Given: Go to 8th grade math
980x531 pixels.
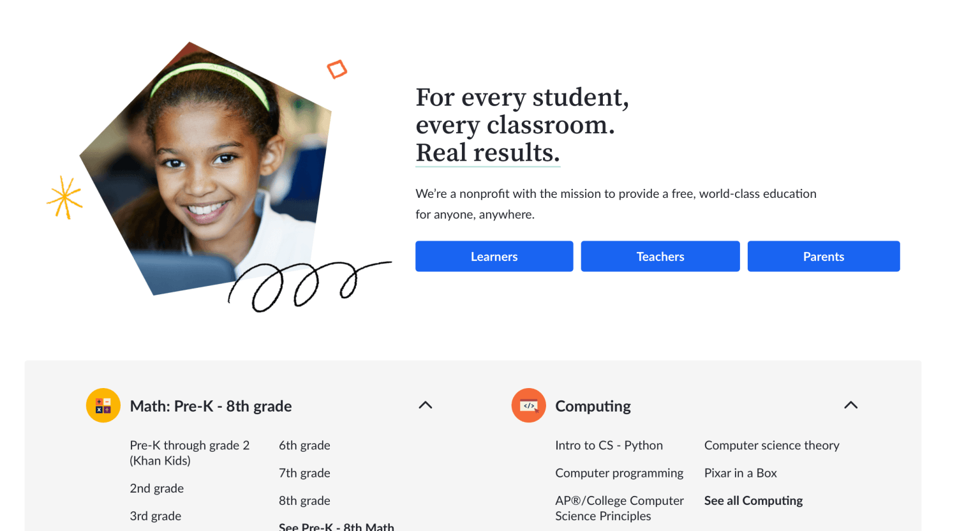Looking at the screenshot, I should click(304, 501).
